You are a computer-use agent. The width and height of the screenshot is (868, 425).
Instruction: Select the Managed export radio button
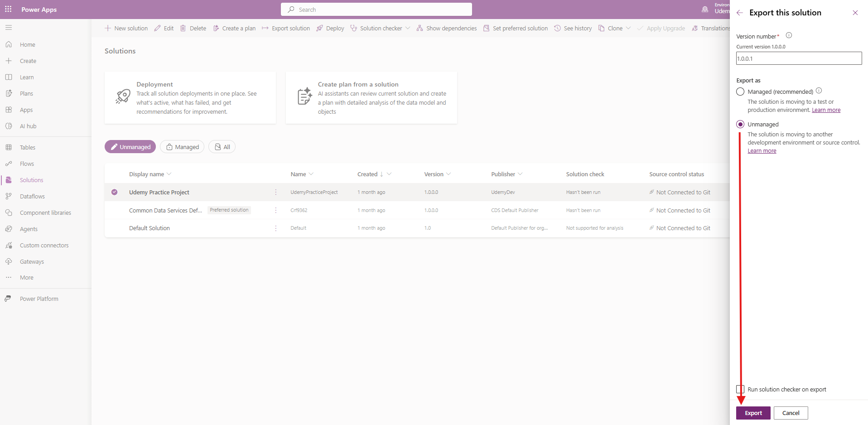[x=740, y=92]
